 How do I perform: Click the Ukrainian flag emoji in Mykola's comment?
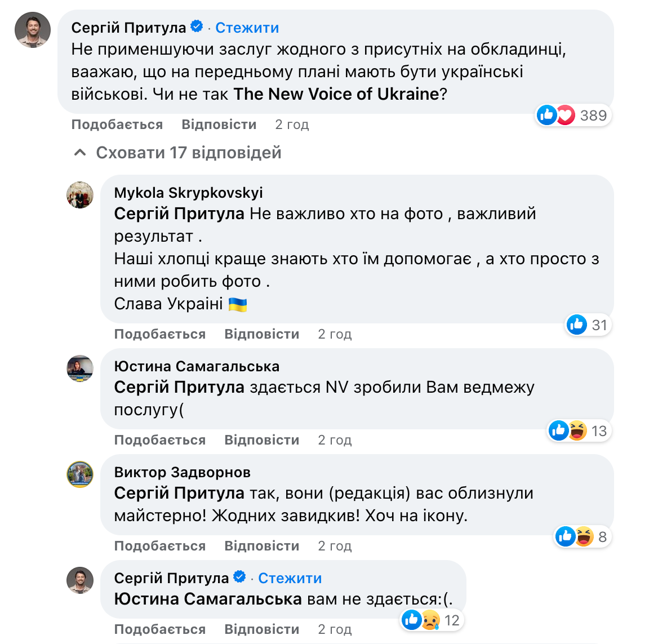(238, 304)
